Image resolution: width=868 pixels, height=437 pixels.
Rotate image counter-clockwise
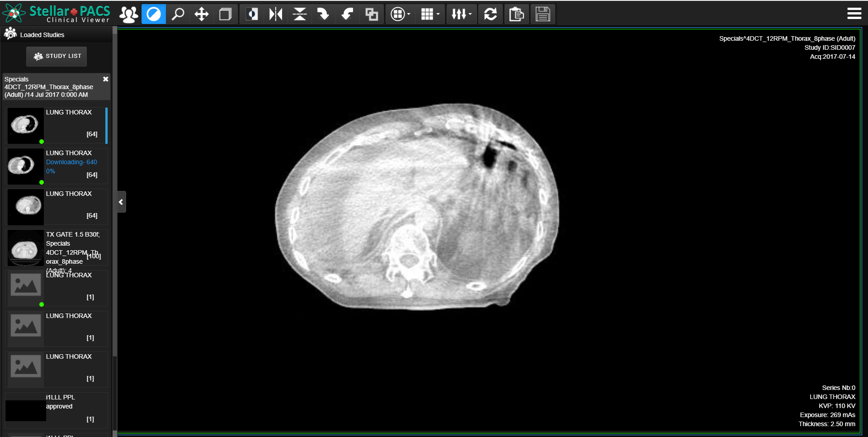[347, 14]
